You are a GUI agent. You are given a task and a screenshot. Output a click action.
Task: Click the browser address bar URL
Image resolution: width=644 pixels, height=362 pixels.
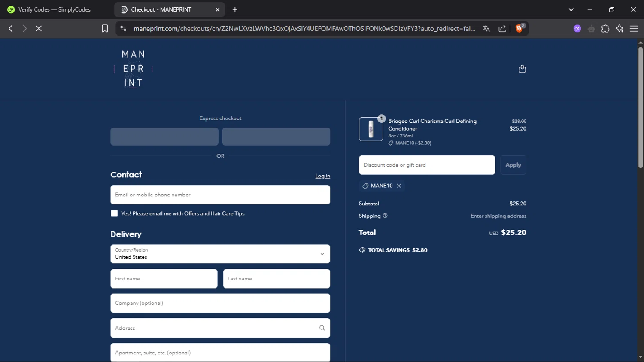(304, 28)
